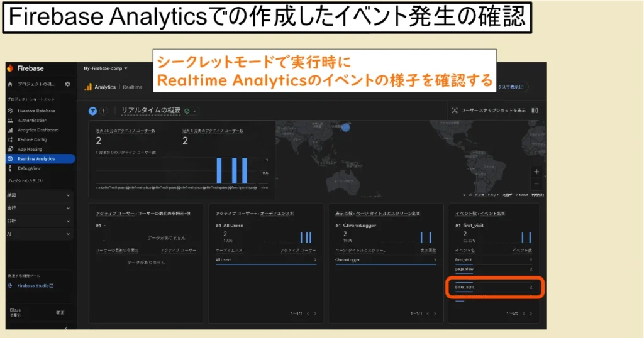644x338 pixels.
Task: Click the blue 'All users' comparison chip
Action: [93, 111]
